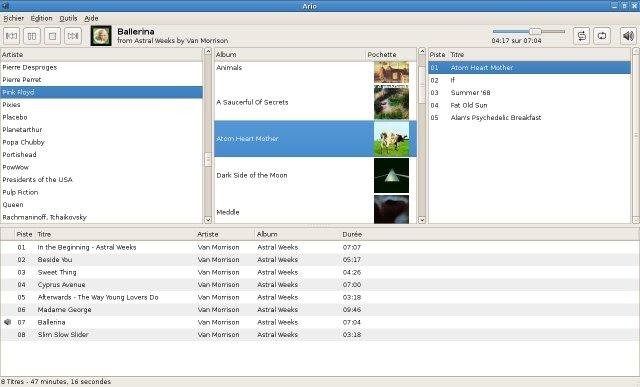Screen dimensions: 640x387
Task: Select playlist row Madame George
Action: (x=320, y=309)
